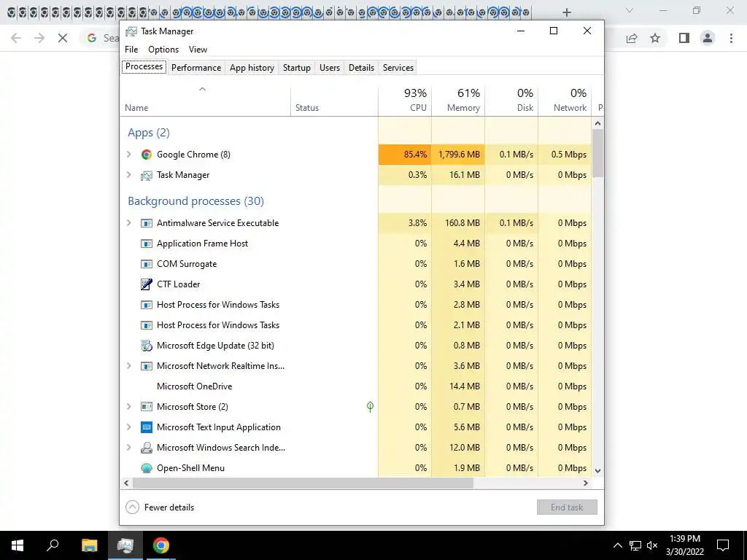Sort processes by Network column
The image size is (747, 560).
565,101
